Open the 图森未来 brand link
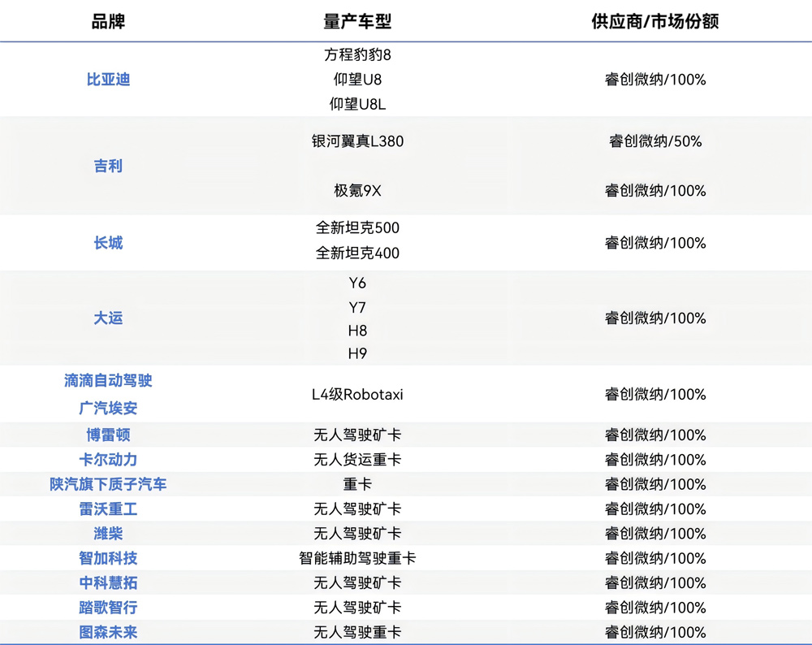The height and width of the screenshot is (645, 812). (108, 632)
